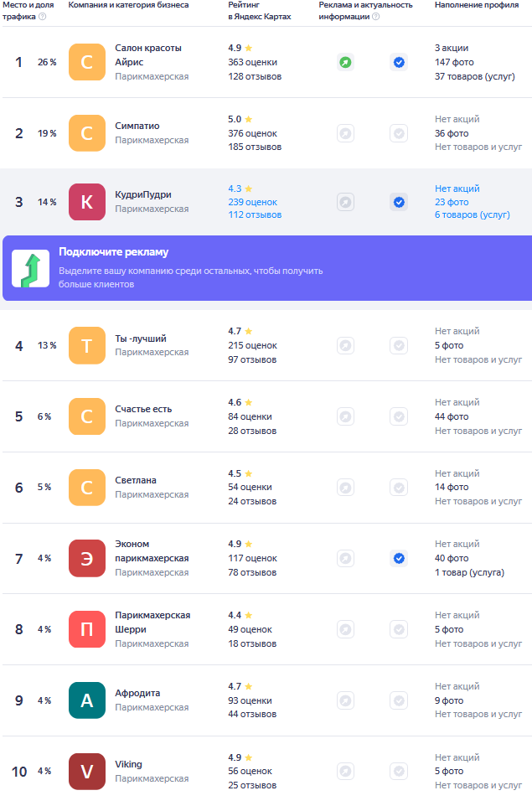Select the company name КудриПудри
The image size is (532, 806).
click(143, 195)
